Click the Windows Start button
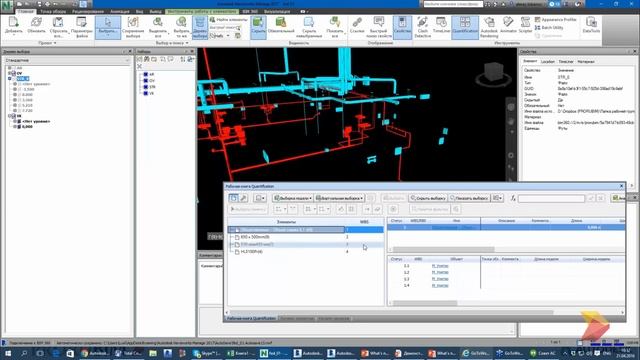The height and width of the screenshot is (360, 640). pos(7,353)
